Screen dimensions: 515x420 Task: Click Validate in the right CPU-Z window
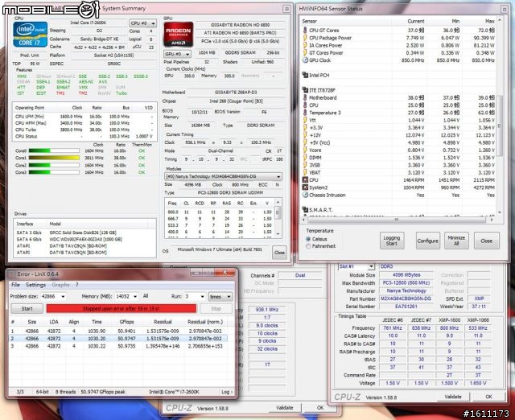point(453,397)
